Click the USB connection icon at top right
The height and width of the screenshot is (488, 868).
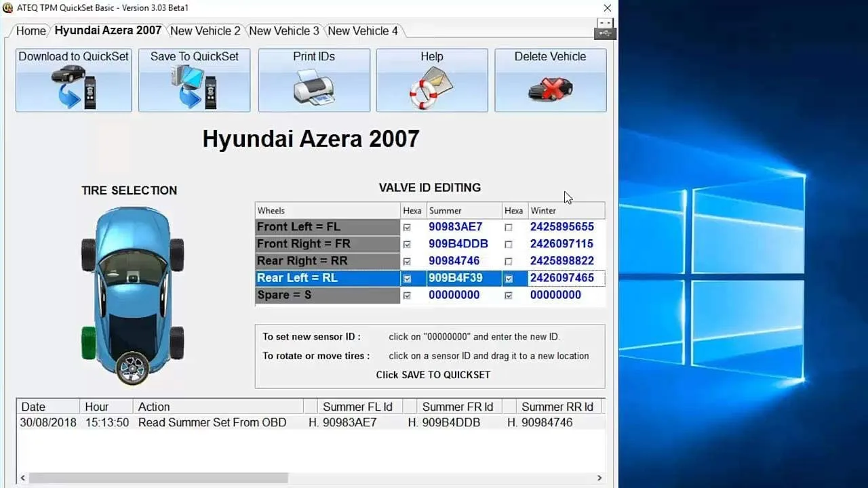605,28
